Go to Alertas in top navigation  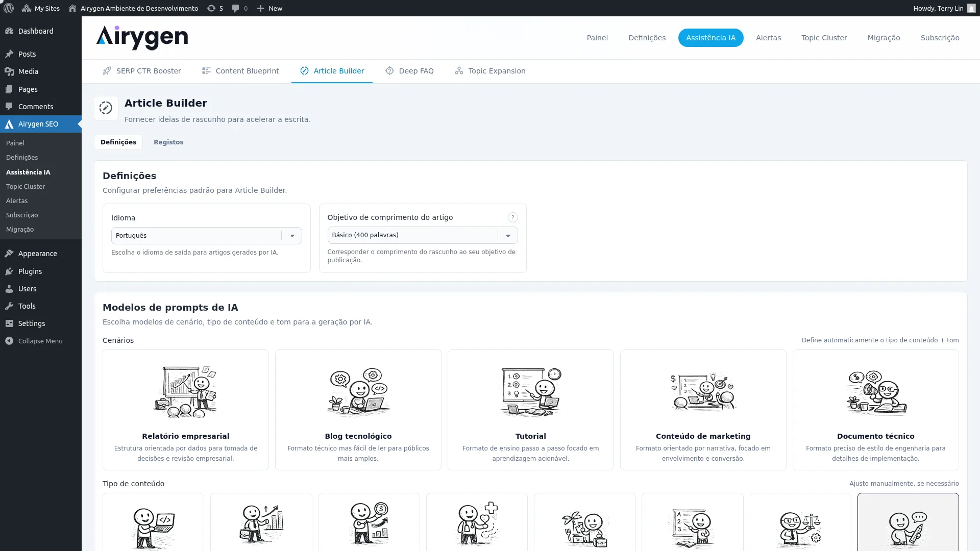(768, 38)
